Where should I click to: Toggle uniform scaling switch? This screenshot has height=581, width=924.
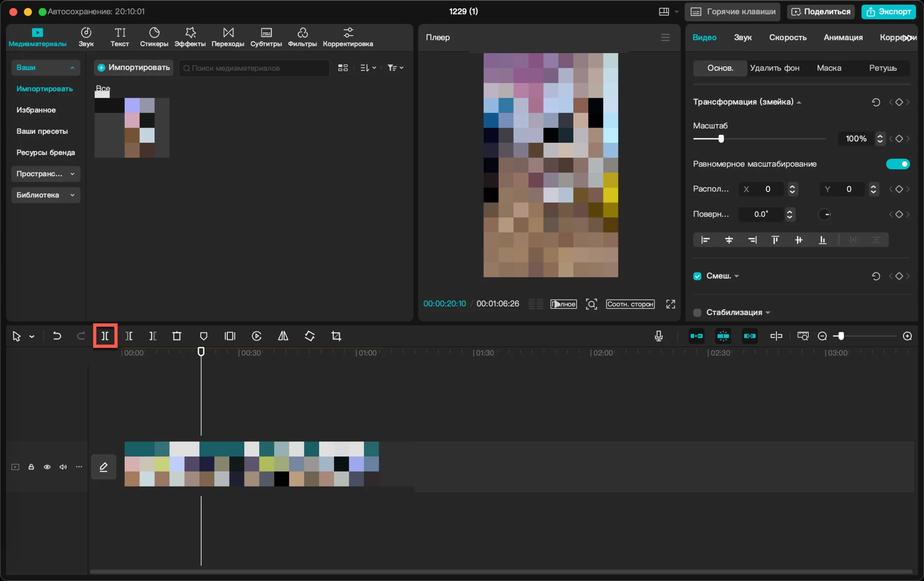coord(898,164)
